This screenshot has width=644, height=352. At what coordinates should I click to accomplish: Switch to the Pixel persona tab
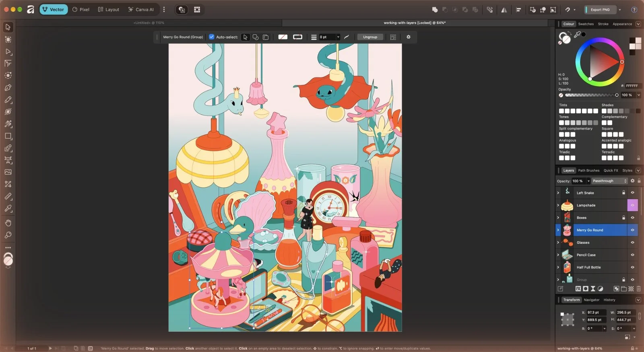tap(81, 10)
